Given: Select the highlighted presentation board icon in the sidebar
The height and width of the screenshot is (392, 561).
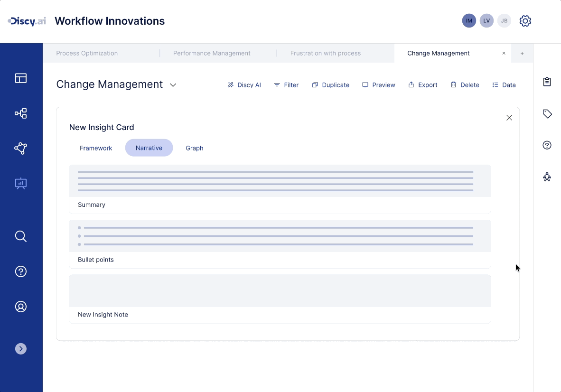Looking at the screenshot, I should 21,183.
